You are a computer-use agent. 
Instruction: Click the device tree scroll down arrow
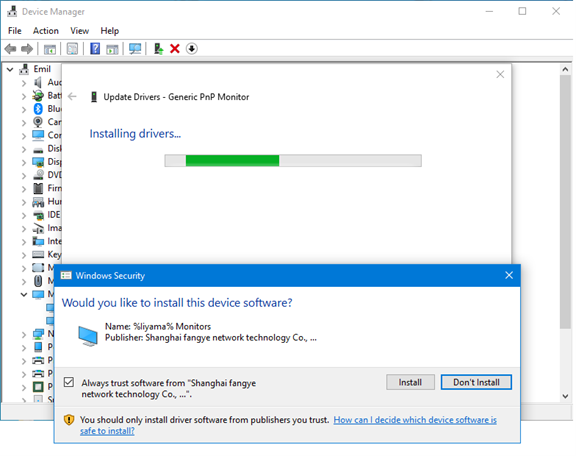pyautogui.click(x=565, y=396)
